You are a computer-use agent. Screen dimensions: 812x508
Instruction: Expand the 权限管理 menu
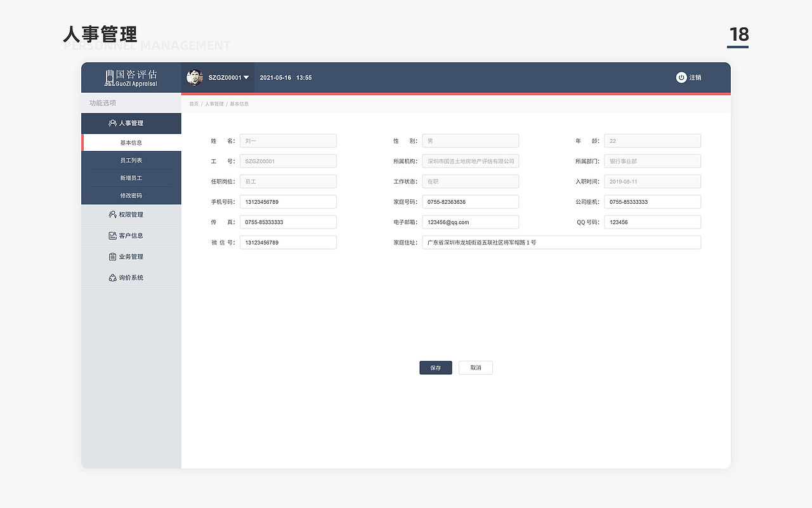(x=131, y=215)
